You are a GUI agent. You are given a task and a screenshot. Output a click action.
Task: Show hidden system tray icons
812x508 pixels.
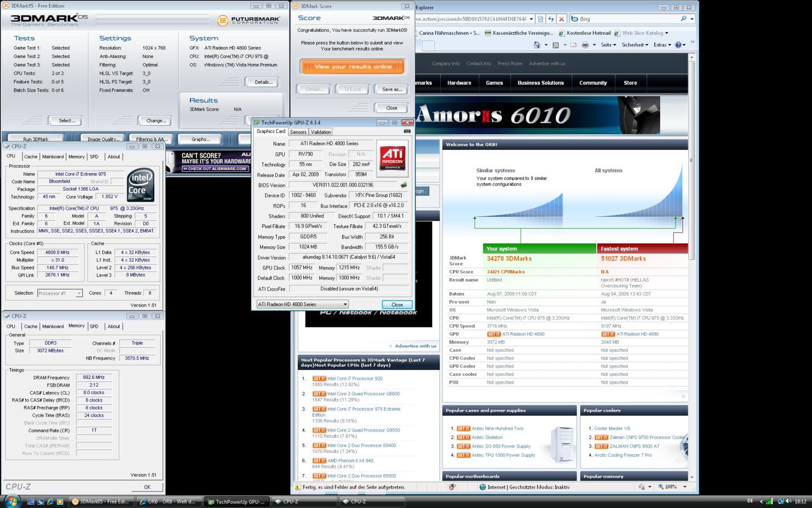pyautogui.click(x=761, y=501)
